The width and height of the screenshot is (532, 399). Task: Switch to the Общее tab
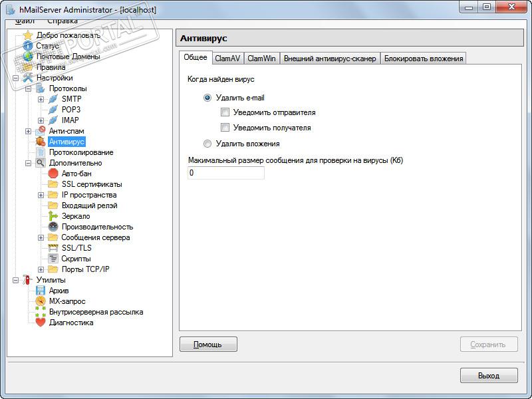[196, 57]
